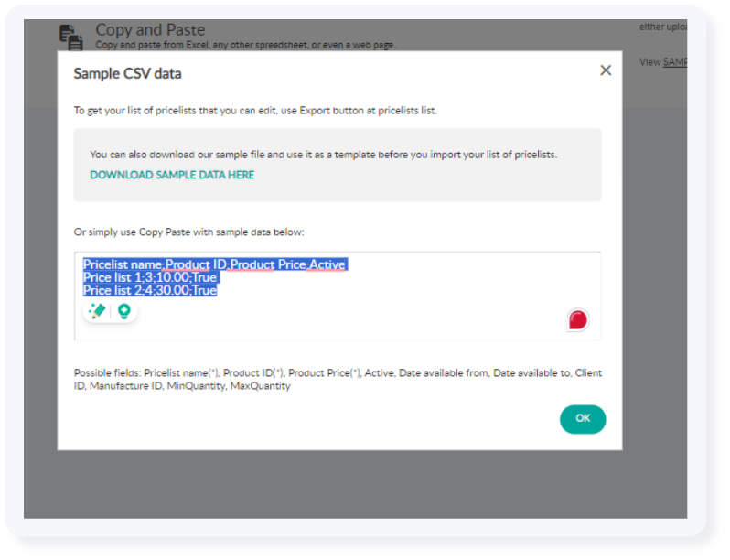Screen dimensions: 730x560
Task: Click the word 'Active' in the sample header
Action: click(x=327, y=264)
